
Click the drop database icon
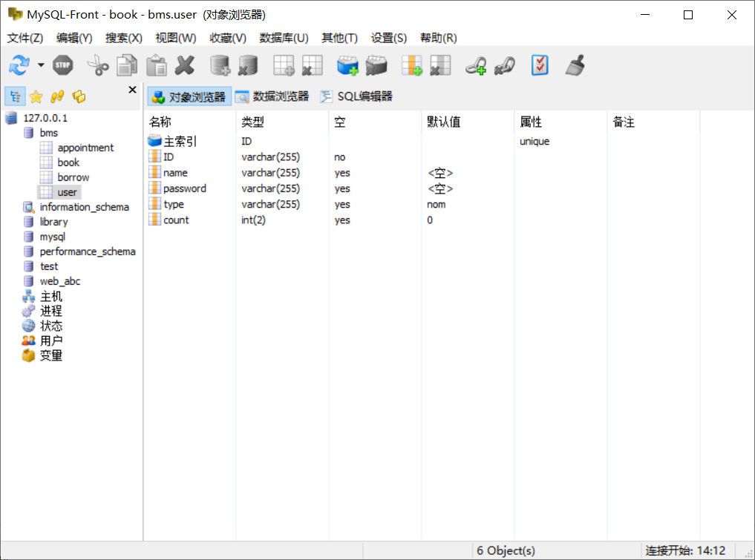point(248,65)
